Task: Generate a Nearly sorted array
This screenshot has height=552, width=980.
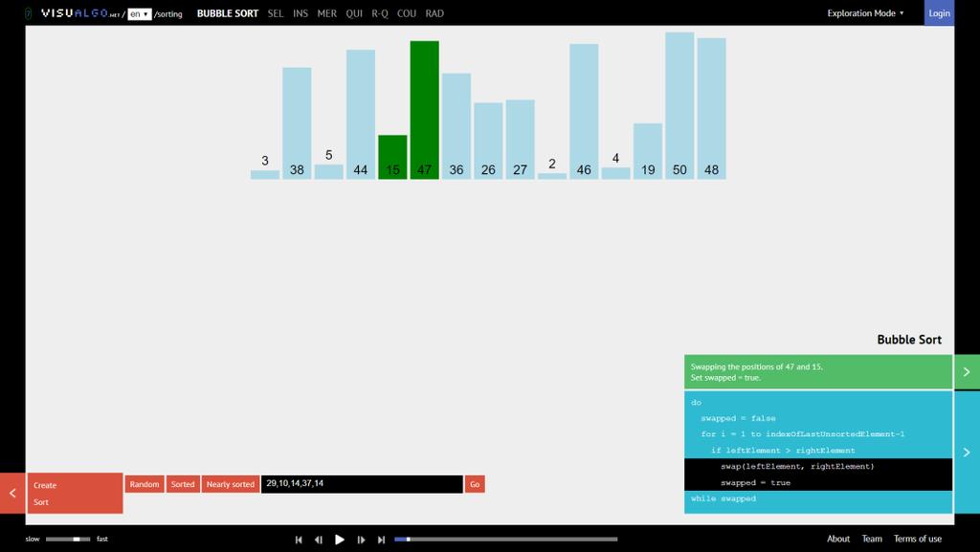Action: click(231, 484)
